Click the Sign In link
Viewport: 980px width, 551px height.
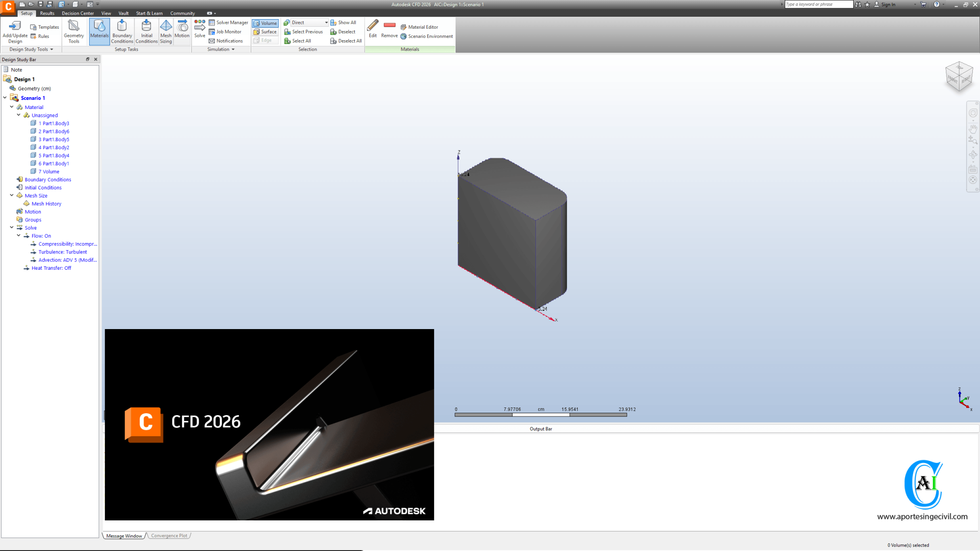pos(889,4)
